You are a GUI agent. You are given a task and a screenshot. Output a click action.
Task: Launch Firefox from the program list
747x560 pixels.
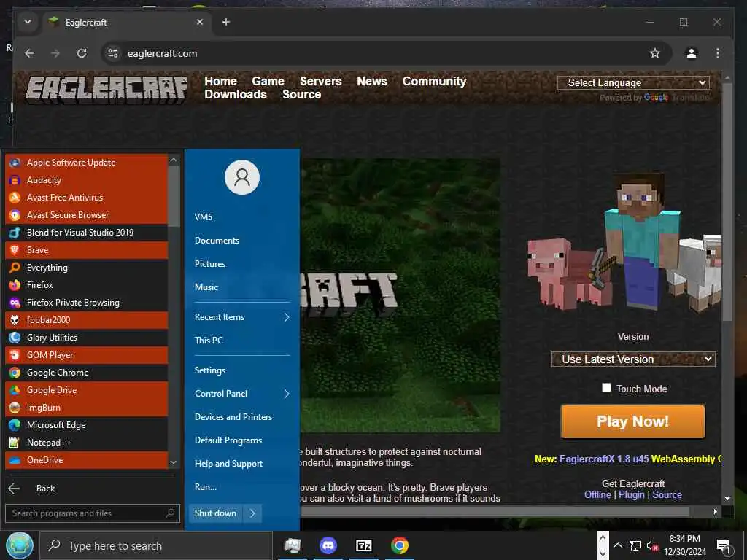point(86,285)
